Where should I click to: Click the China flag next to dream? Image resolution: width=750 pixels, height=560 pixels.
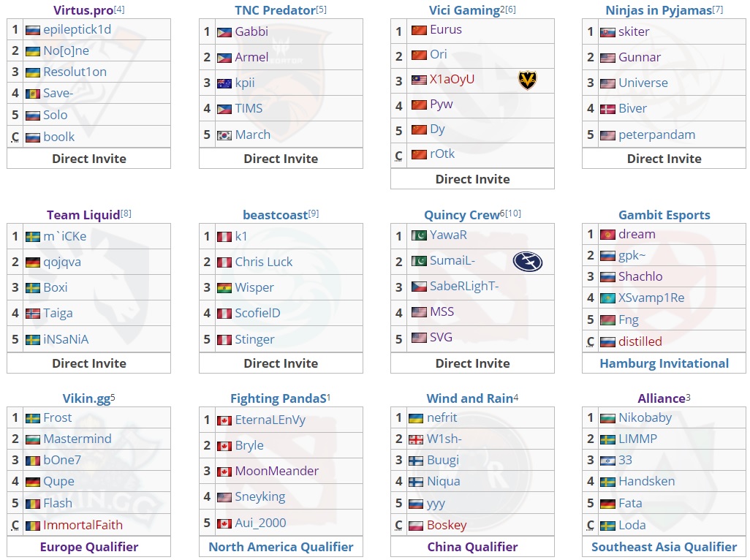click(606, 235)
